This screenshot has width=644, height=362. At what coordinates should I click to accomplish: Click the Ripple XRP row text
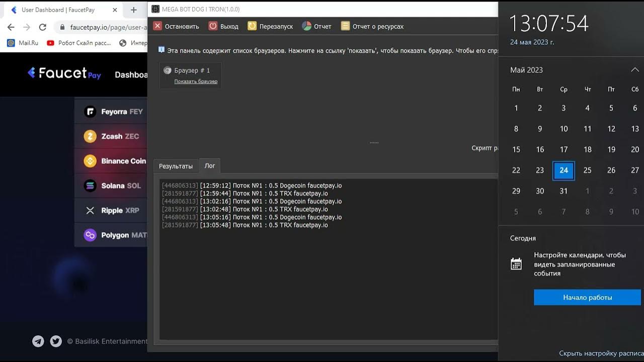tap(120, 210)
